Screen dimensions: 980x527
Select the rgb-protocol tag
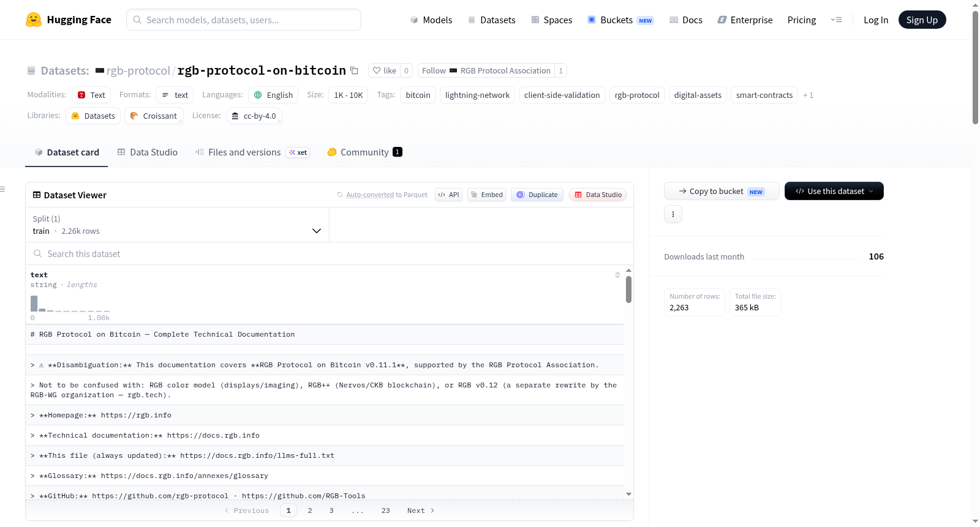coord(637,95)
